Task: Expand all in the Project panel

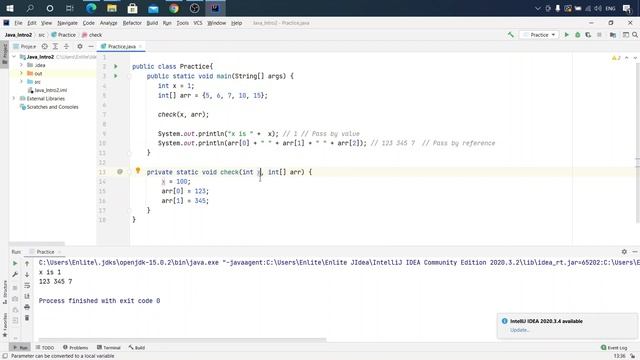Action: pyautogui.click(x=56, y=47)
